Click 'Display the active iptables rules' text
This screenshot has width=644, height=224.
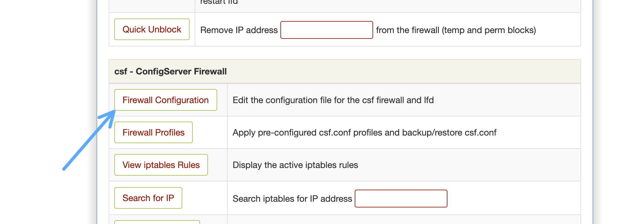point(295,165)
